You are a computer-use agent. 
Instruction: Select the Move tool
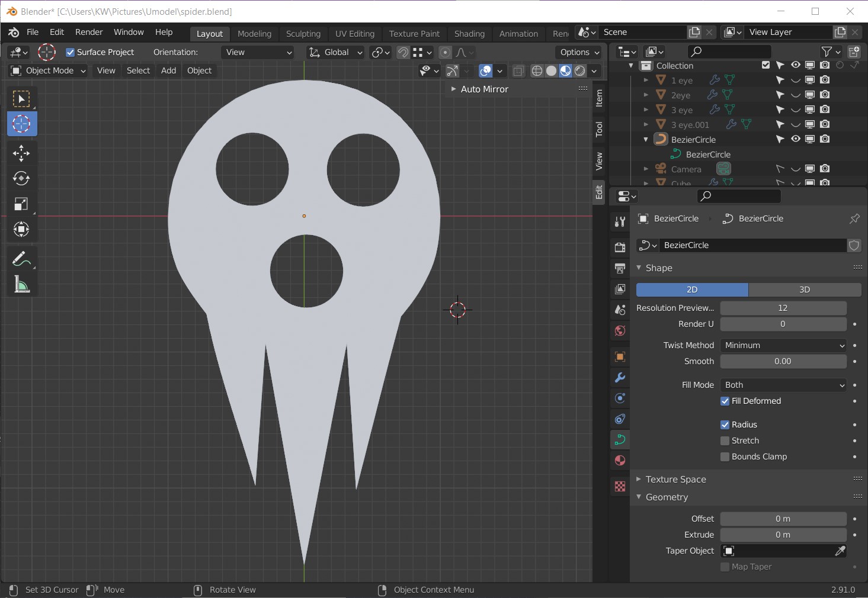click(21, 153)
